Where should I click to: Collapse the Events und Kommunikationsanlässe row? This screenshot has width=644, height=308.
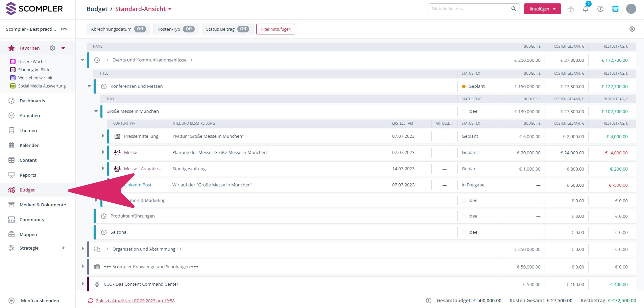pos(82,60)
